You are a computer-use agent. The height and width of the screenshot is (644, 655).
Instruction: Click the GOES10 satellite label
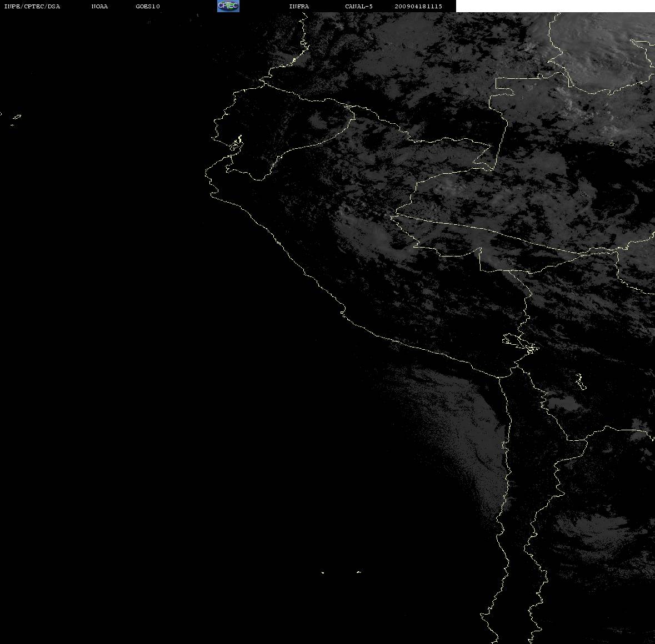(147, 6)
